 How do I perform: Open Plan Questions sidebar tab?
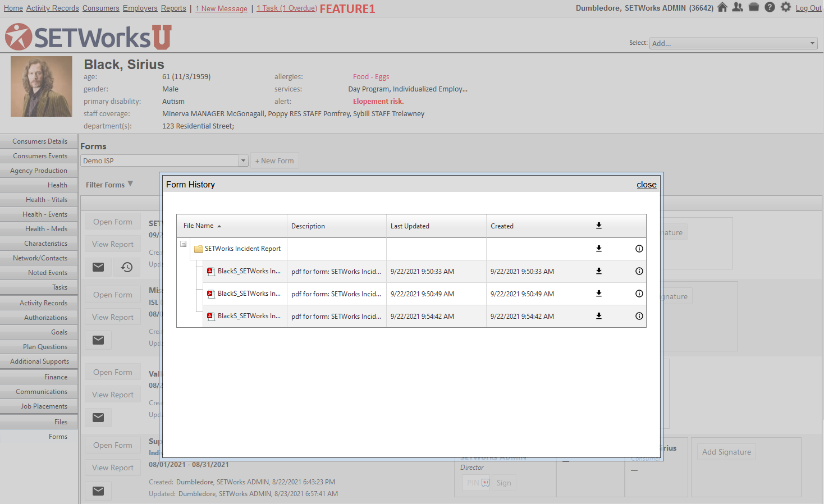click(x=39, y=347)
